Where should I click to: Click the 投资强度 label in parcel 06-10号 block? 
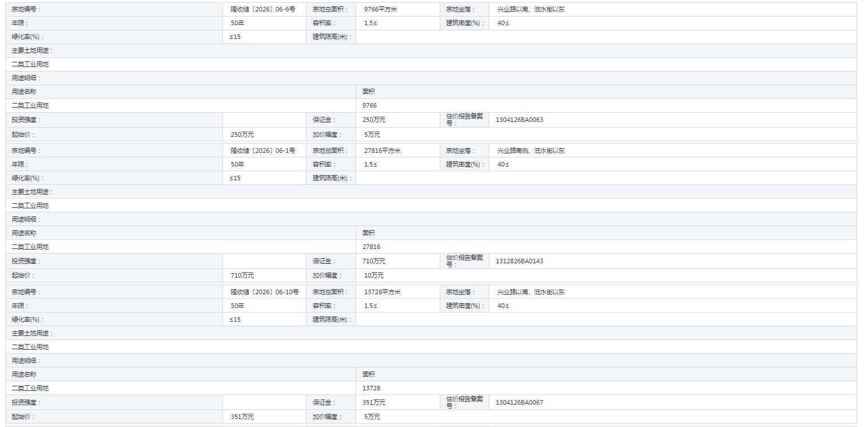click(x=26, y=403)
